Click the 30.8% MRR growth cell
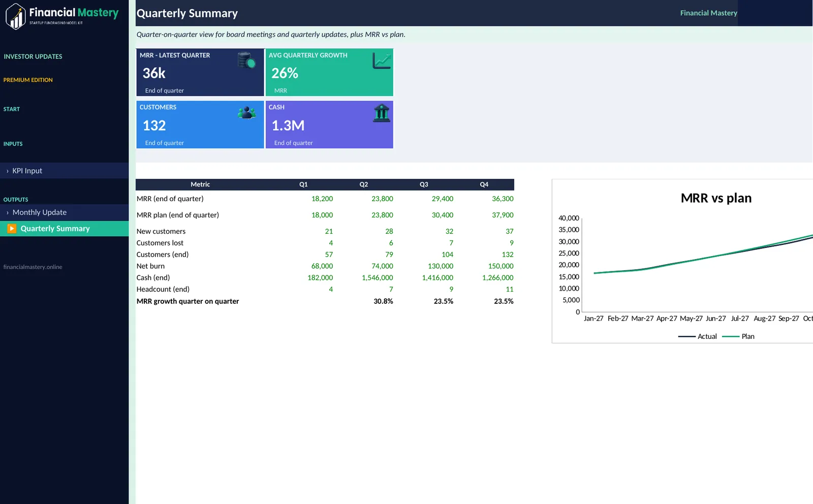The height and width of the screenshot is (504, 813). click(x=383, y=301)
